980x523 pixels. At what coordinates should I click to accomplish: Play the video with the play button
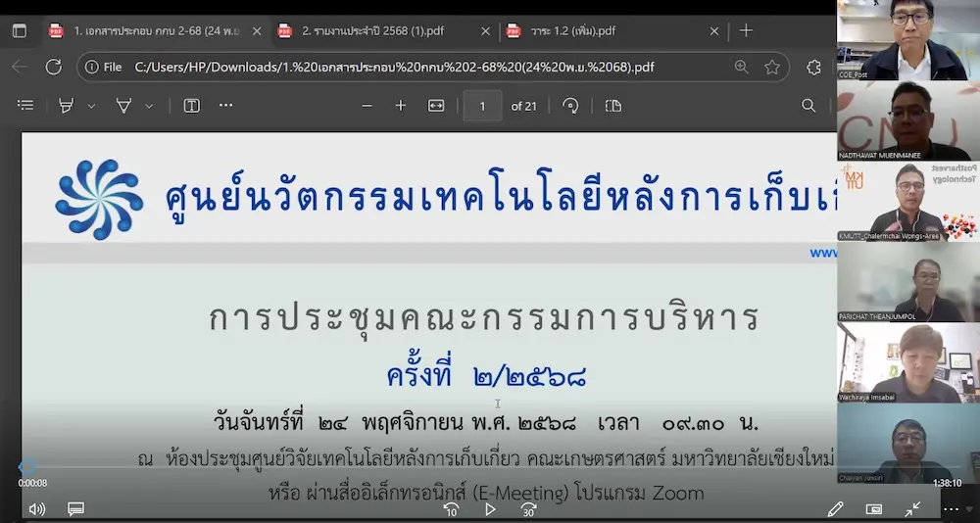(490, 509)
